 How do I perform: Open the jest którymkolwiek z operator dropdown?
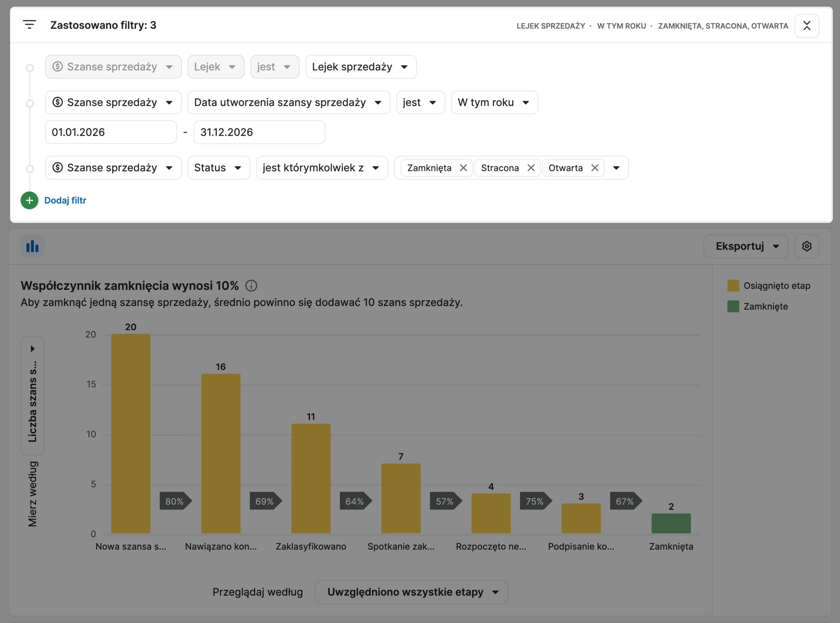[322, 168]
